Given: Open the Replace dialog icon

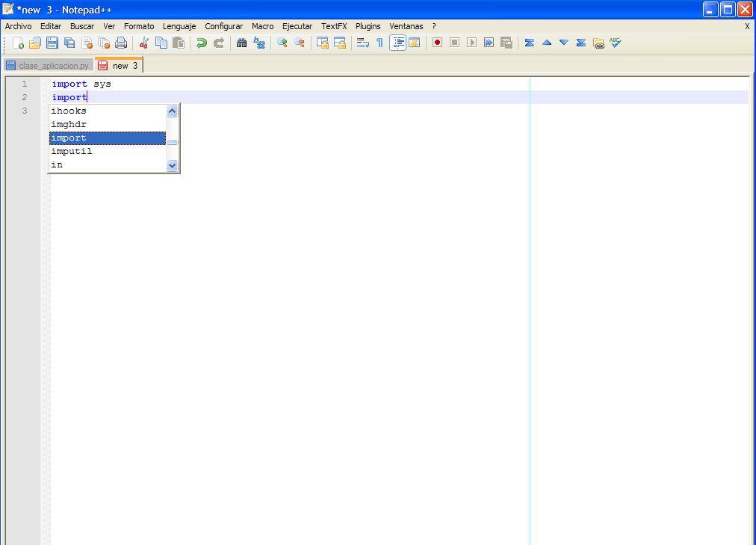Looking at the screenshot, I should pyautogui.click(x=259, y=43).
